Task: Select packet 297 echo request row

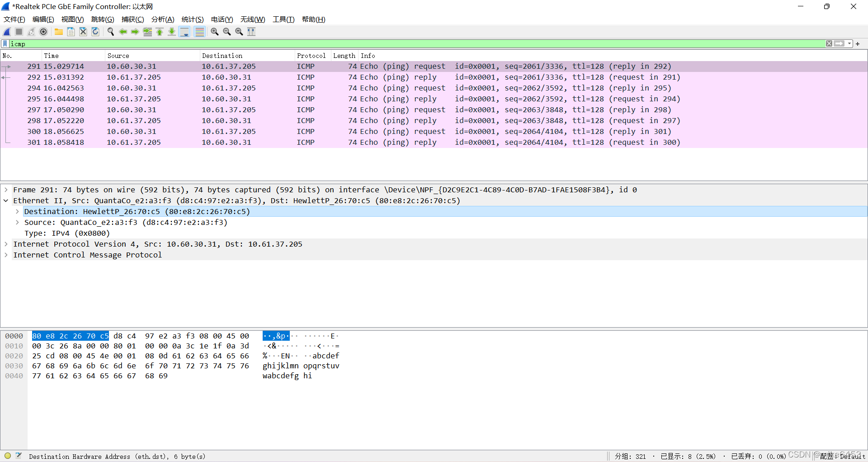Action: coord(434,110)
